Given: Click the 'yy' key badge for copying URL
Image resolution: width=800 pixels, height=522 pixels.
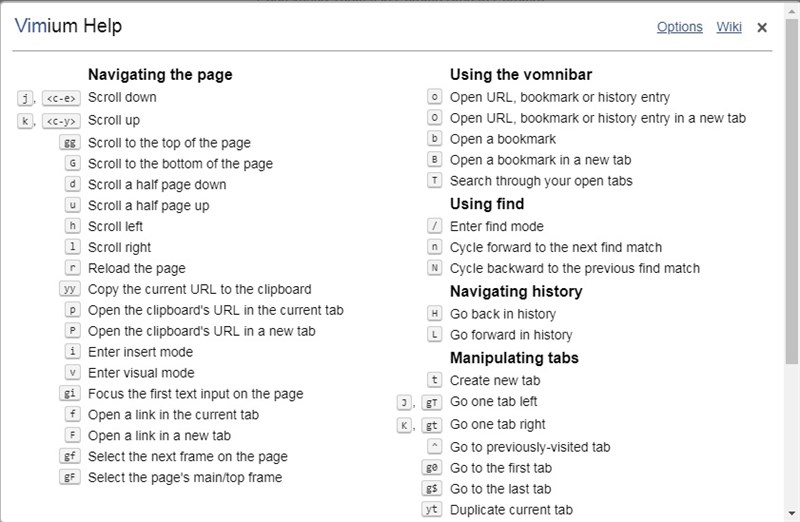Looking at the screenshot, I should (x=70, y=289).
